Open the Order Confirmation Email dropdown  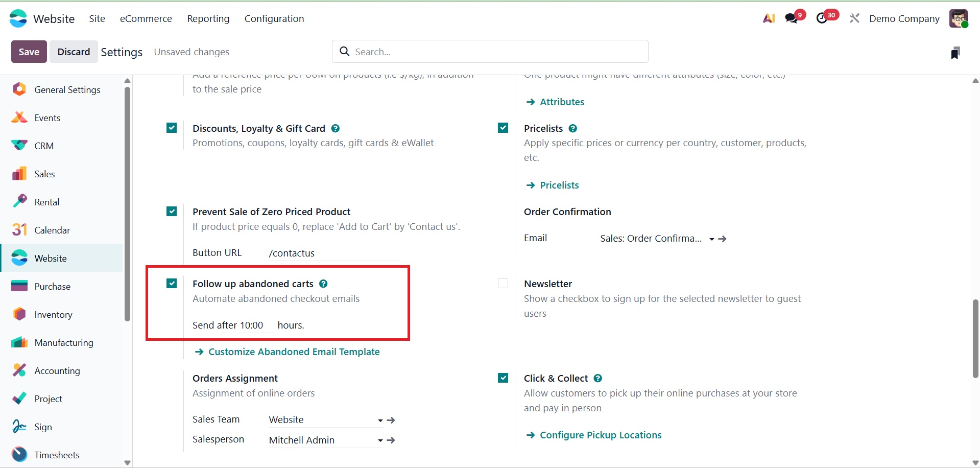coord(711,239)
